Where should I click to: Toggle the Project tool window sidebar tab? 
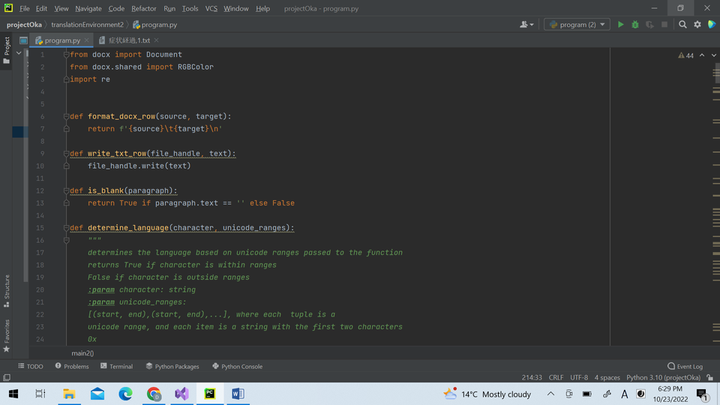click(6, 47)
